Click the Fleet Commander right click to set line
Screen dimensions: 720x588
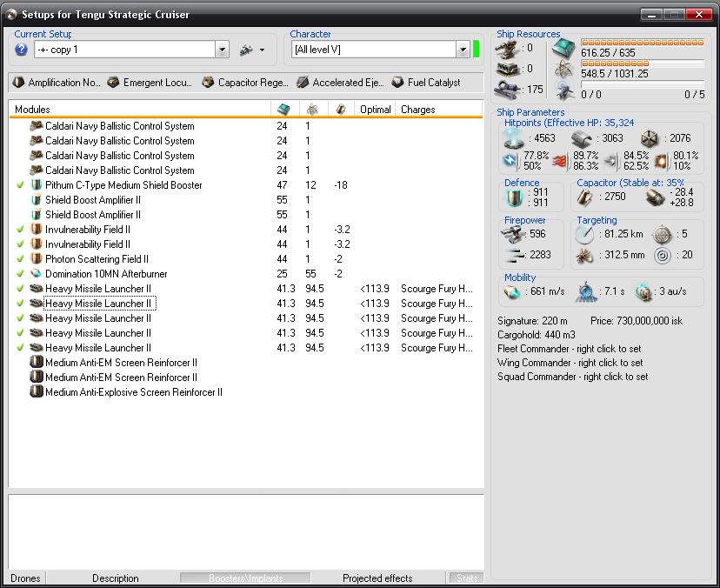[x=569, y=349]
